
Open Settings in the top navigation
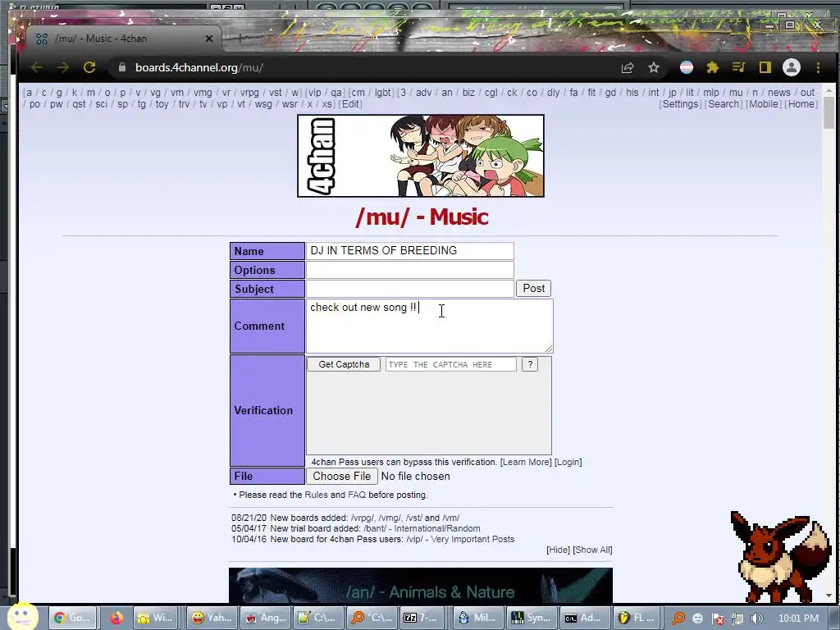click(x=680, y=104)
